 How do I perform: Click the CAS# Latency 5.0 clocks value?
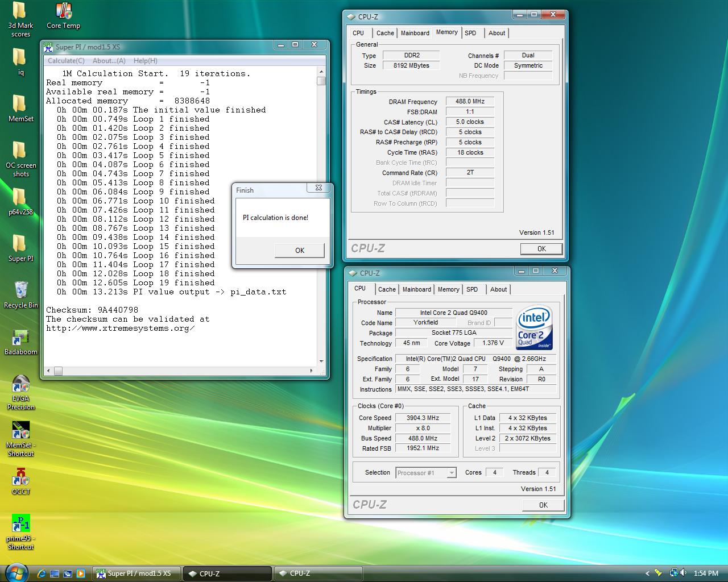(470, 122)
